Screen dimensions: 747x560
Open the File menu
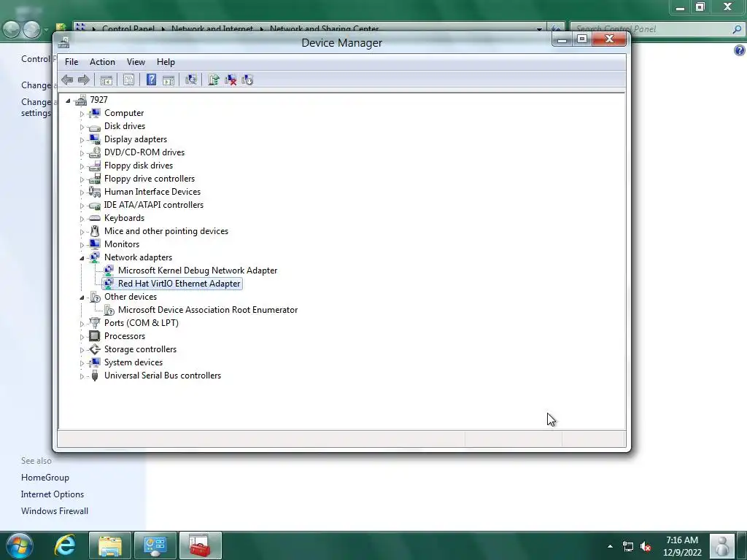(71, 62)
